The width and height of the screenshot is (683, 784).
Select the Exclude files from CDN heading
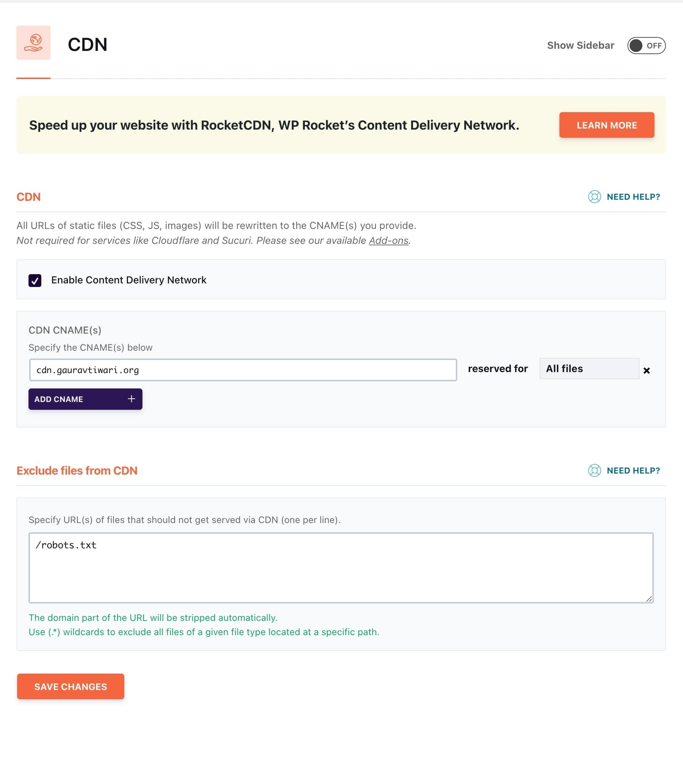[77, 470]
